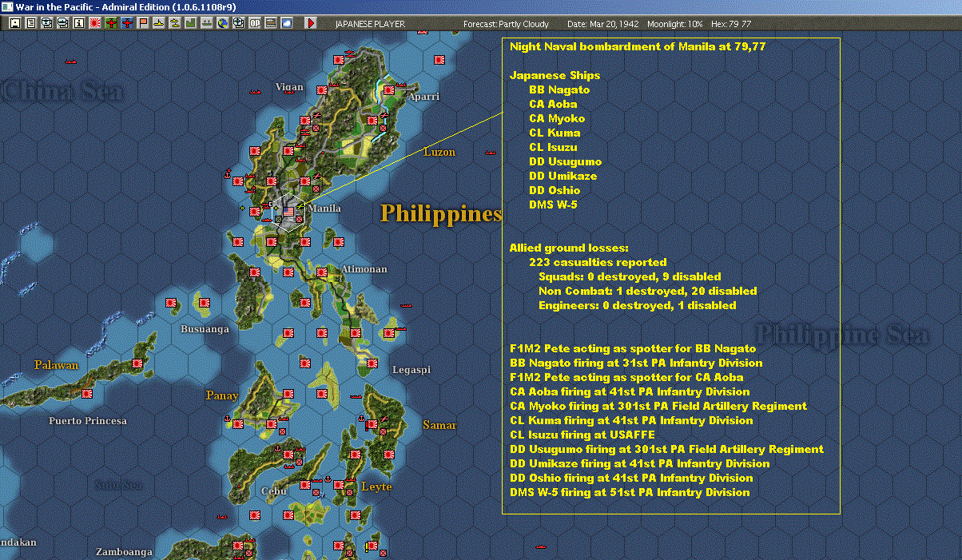This screenshot has width=962, height=560.
Task: Click the Busuanga label on the map
Action: [205, 329]
